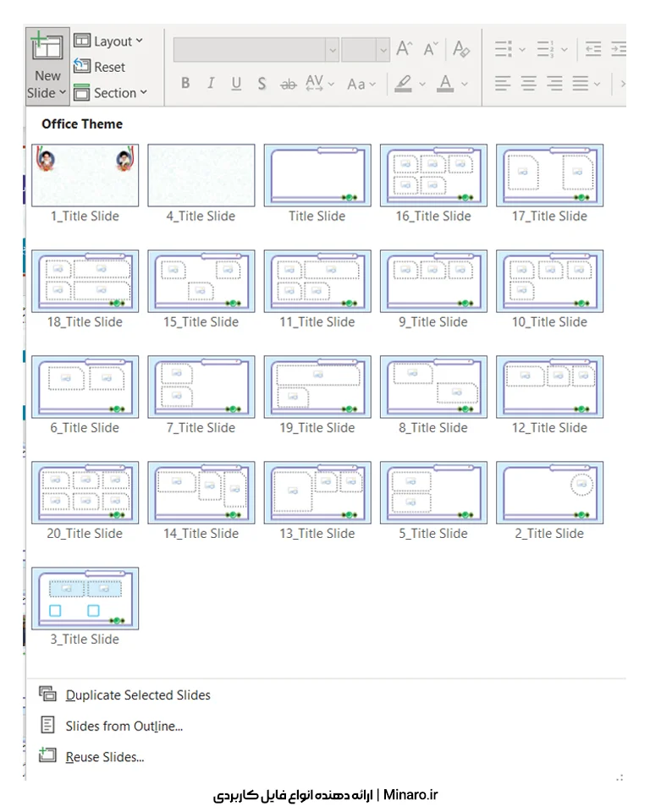The image size is (650, 812).
Task: Toggle Bold formatting
Action: [185, 83]
